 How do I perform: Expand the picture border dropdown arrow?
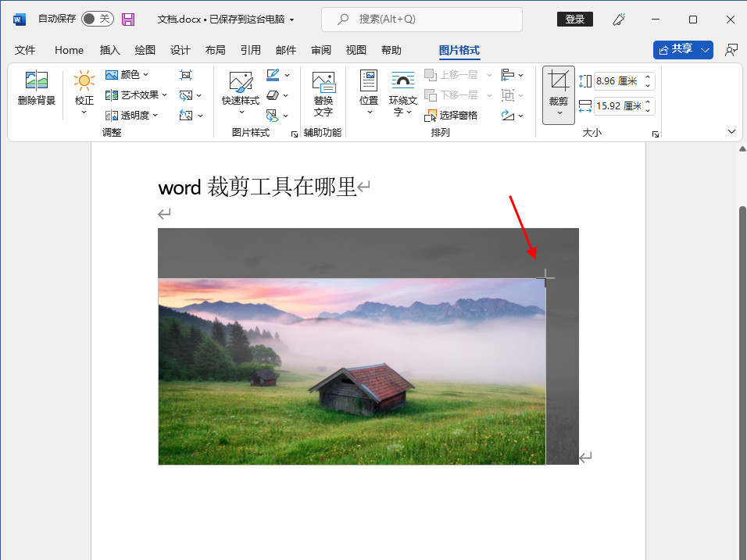[287, 75]
